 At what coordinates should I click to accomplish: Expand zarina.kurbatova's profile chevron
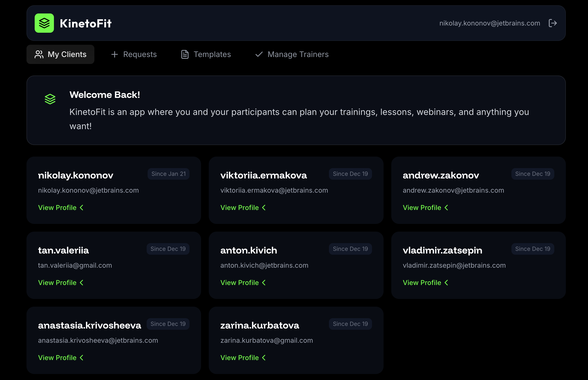click(x=264, y=358)
